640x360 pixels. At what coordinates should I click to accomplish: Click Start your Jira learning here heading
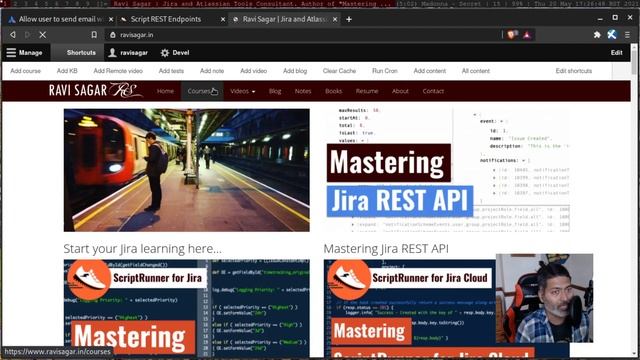(142, 248)
